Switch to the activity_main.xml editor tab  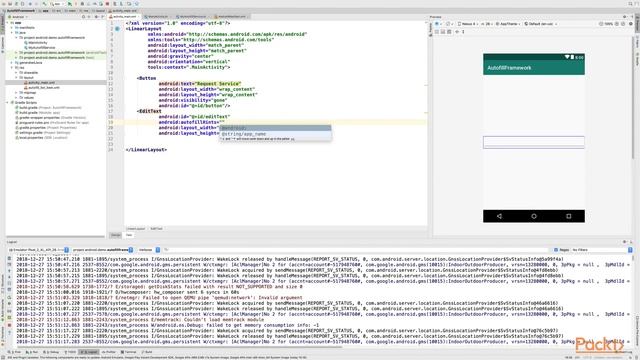click(124, 17)
